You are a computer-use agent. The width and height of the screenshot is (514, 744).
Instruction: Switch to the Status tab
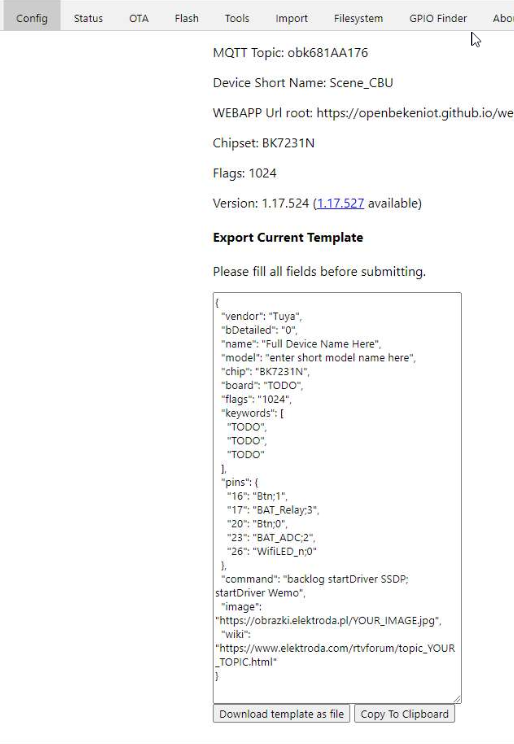(x=88, y=18)
